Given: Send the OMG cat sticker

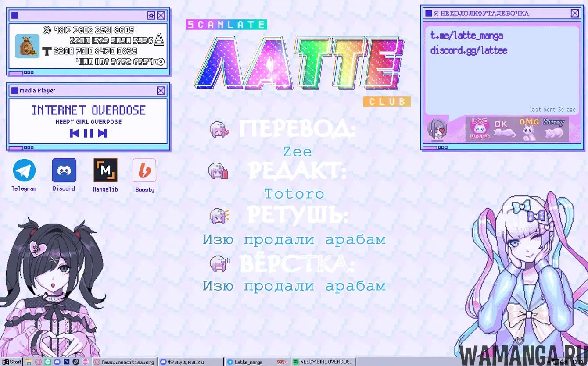Looking at the screenshot, I should tap(530, 128).
